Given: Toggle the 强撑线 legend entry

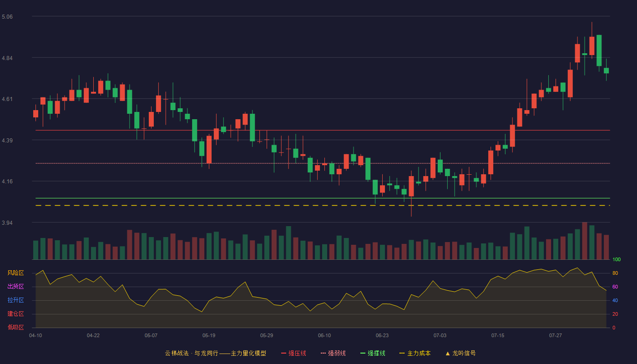Looking at the screenshot, I should coord(373,353).
